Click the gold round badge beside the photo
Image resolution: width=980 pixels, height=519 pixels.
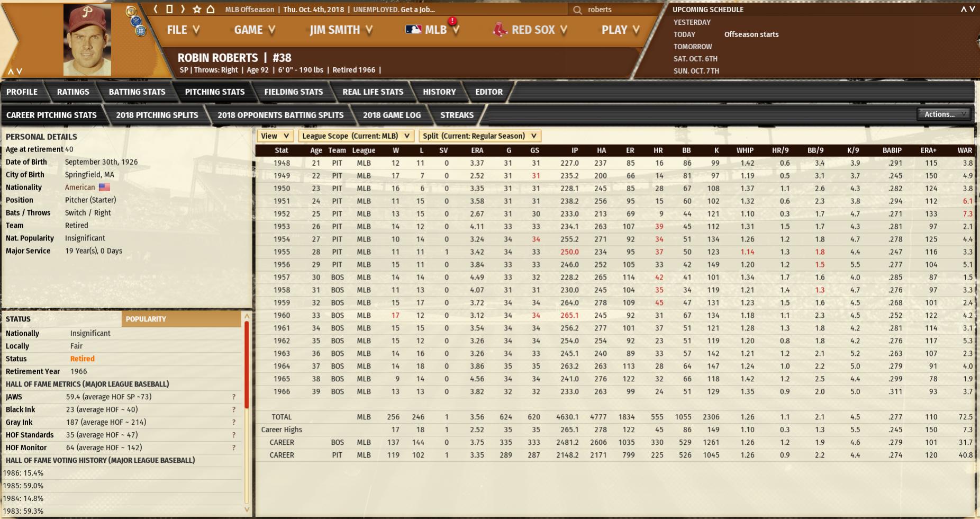pyautogui.click(x=131, y=11)
